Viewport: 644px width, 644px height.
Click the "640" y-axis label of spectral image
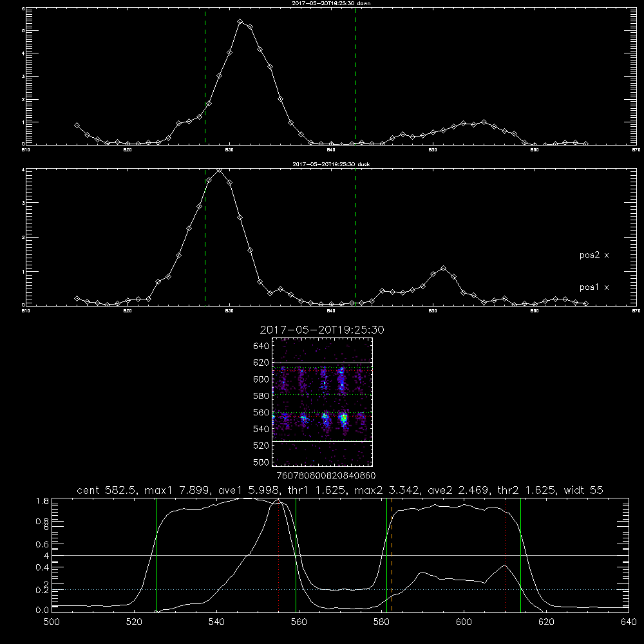(x=261, y=346)
